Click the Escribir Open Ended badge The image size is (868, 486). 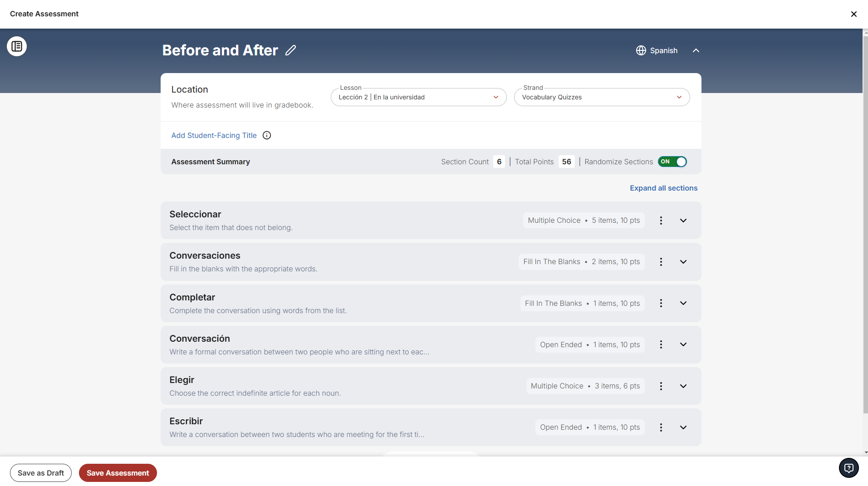[589, 427]
